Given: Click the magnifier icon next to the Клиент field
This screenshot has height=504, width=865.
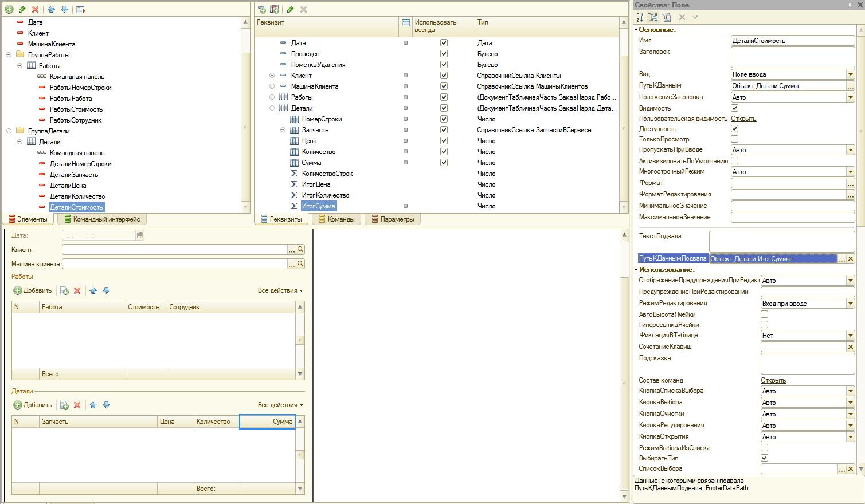Looking at the screenshot, I should [300, 250].
